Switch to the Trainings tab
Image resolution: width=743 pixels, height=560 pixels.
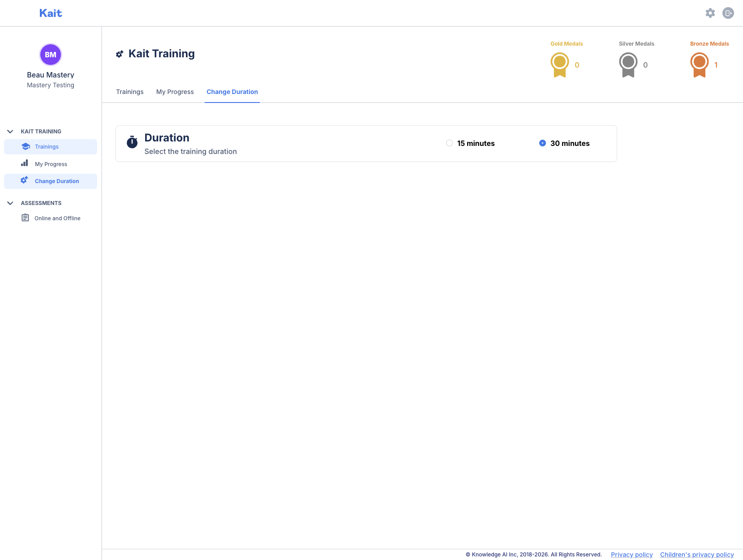130,92
